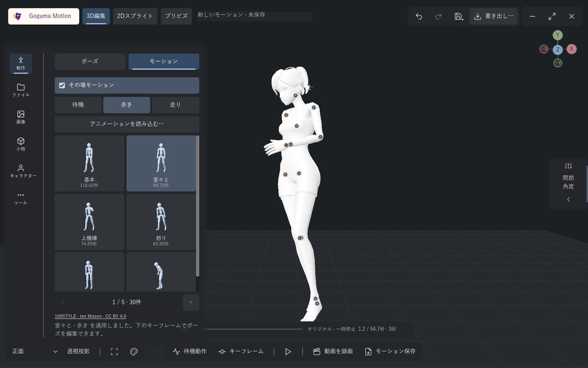The image size is (588, 368).
Task: Click the motion title input field
Action: [x=254, y=16]
